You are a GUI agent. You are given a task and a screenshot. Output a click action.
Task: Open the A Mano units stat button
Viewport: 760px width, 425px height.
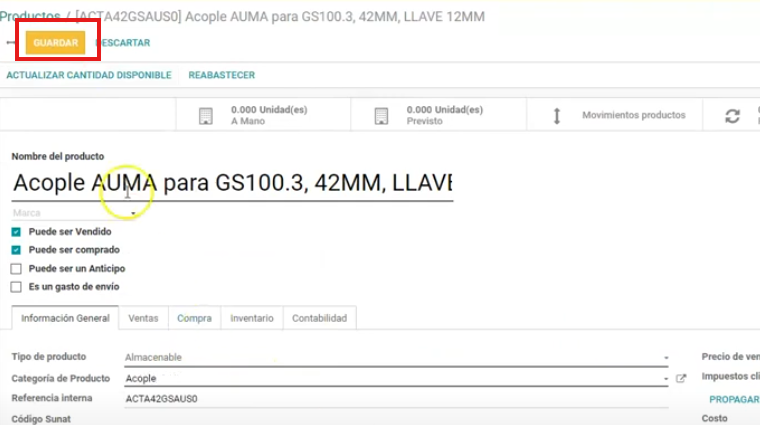(x=263, y=115)
